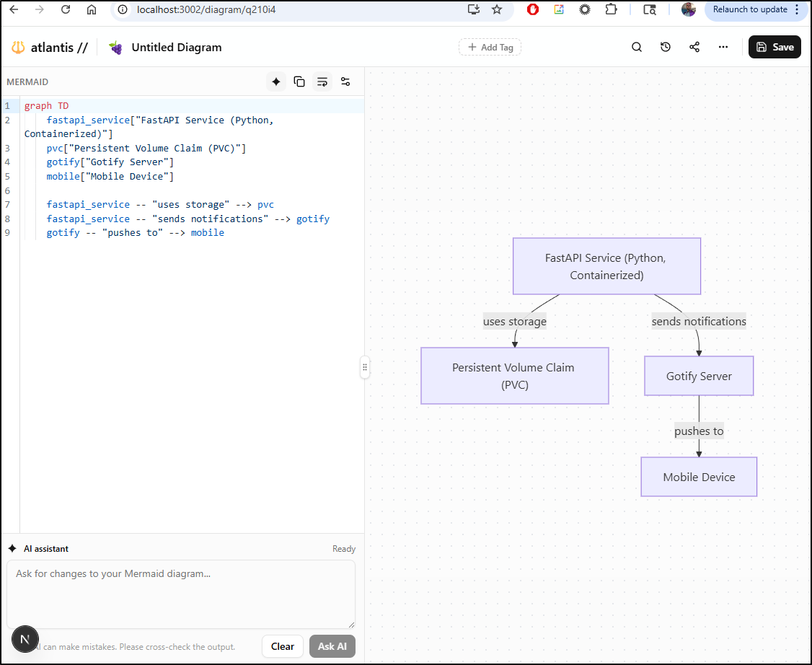Image resolution: width=812 pixels, height=665 pixels.
Task: Open version history clock icon
Action: click(x=666, y=47)
